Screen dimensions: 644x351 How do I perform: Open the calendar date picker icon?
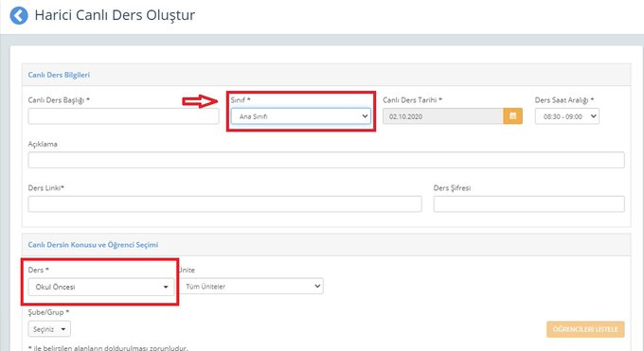(513, 116)
